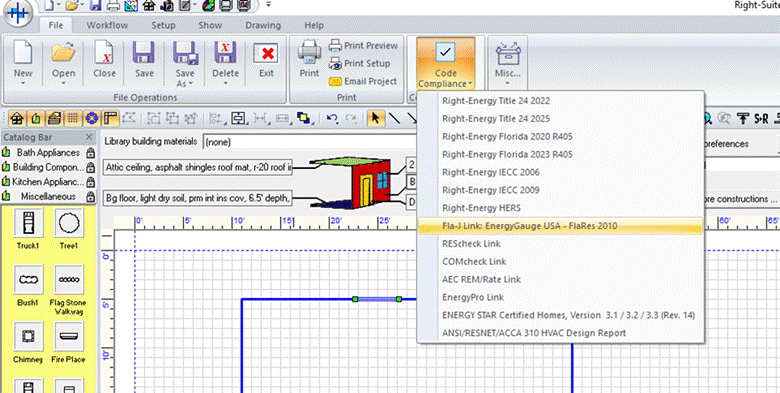The height and width of the screenshot is (393, 780).
Task: Toggle the grid display toolbar button
Action: (x=73, y=118)
